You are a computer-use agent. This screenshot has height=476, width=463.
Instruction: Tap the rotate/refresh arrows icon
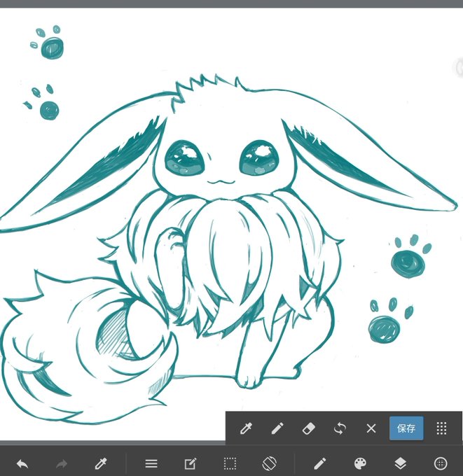(340, 428)
